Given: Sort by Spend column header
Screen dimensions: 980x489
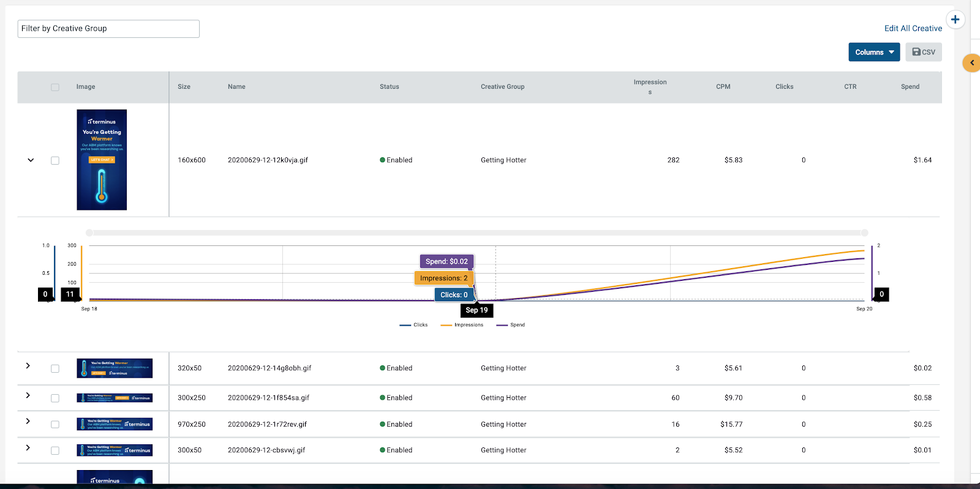Looking at the screenshot, I should coord(910,87).
